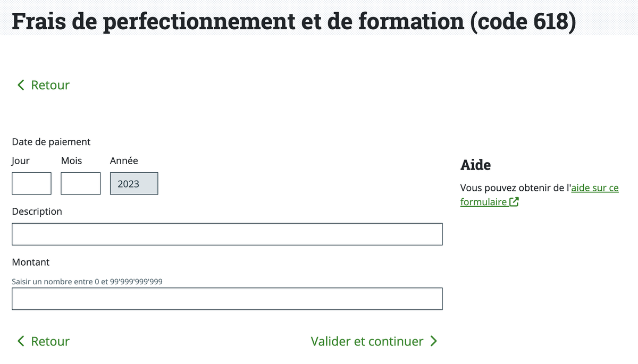Click the top Retour link
This screenshot has height=364, width=638.
(49, 84)
